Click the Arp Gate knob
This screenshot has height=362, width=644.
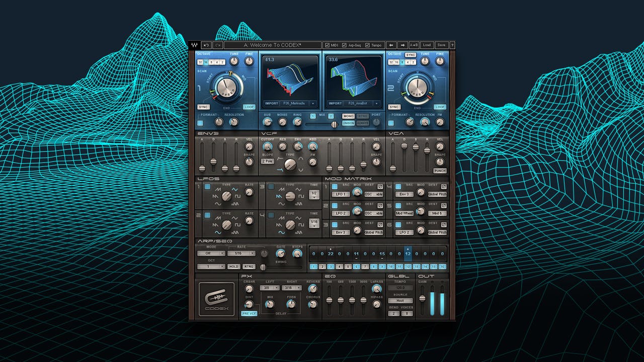click(x=280, y=253)
